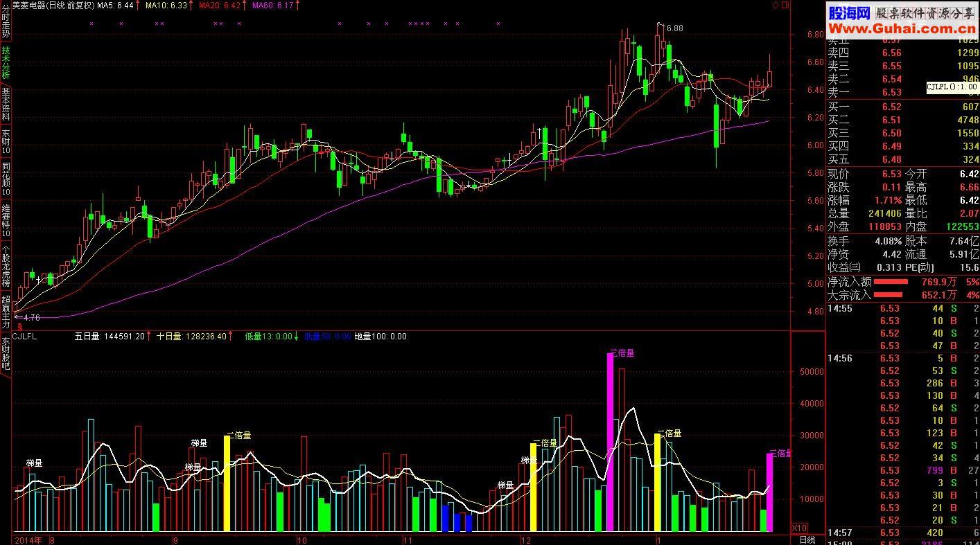
Task: Click the yellow 二倍量 bar in September
Action: (227, 483)
